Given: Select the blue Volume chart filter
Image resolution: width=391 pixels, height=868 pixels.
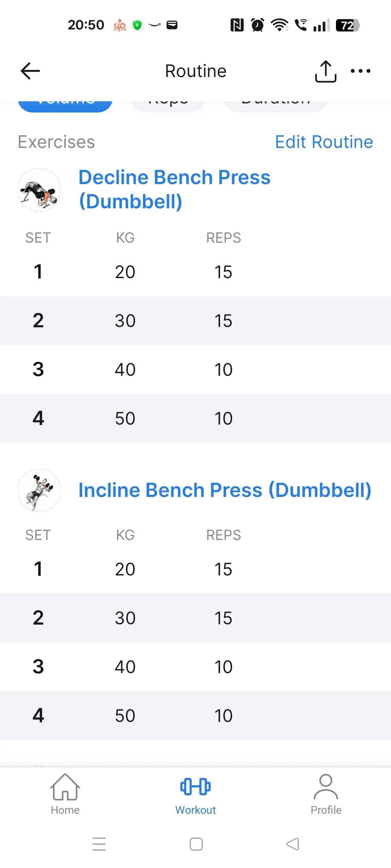Looking at the screenshot, I should coord(65,105).
